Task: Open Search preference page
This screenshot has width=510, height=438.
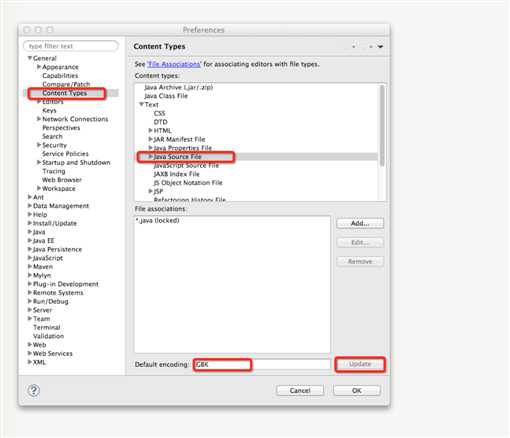Action: [x=52, y=136]
